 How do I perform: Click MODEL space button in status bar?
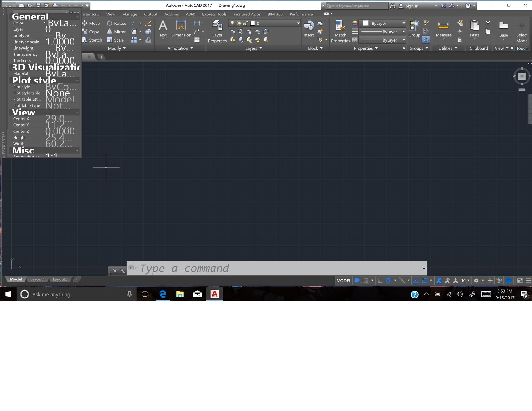343,280
